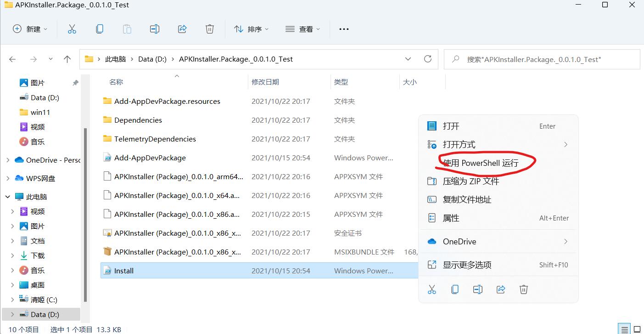The height and width of the screenshot is (334, 644).
Task: Open the 打开方式 submenu
Action: coord(498,144)
